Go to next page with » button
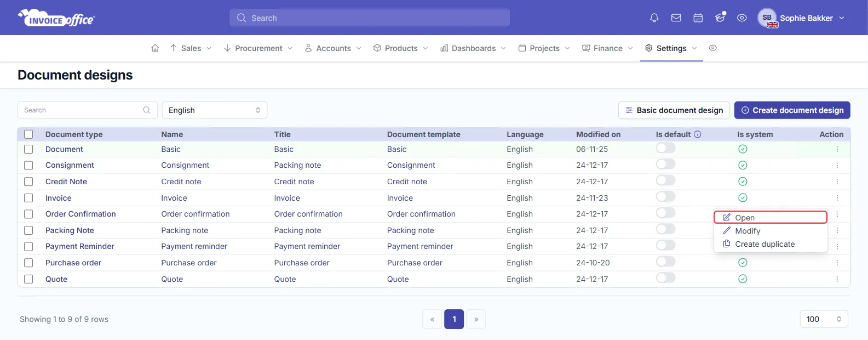The image size is (868, 340). coord(476,319)
